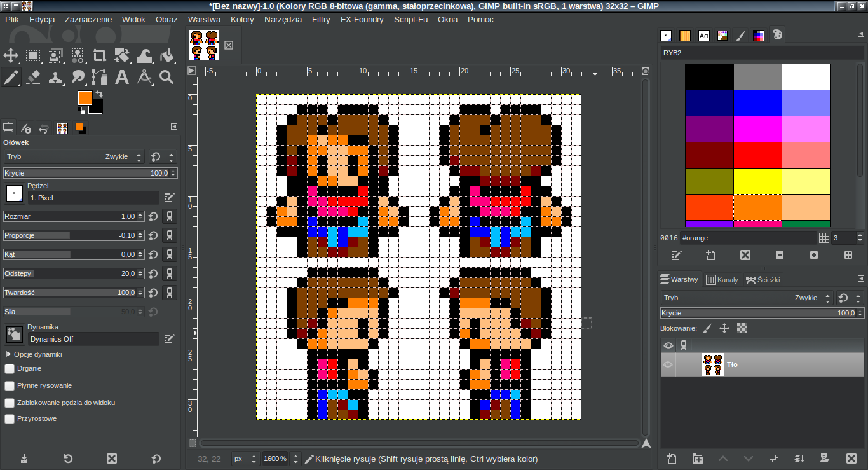Click the Dynamics Off selector field
This screenshot has width=868, height=470.
pyautogui.click(x=93, y=339)
